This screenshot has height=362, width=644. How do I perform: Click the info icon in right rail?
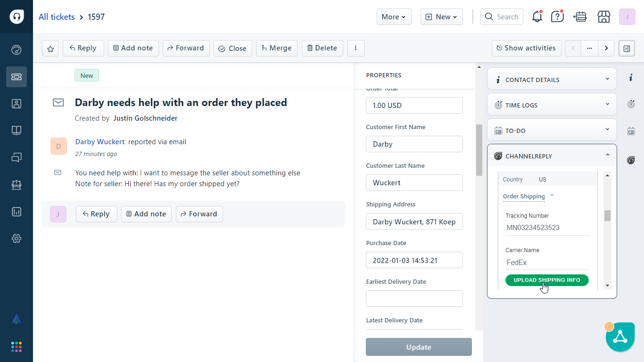click(631, 78)
